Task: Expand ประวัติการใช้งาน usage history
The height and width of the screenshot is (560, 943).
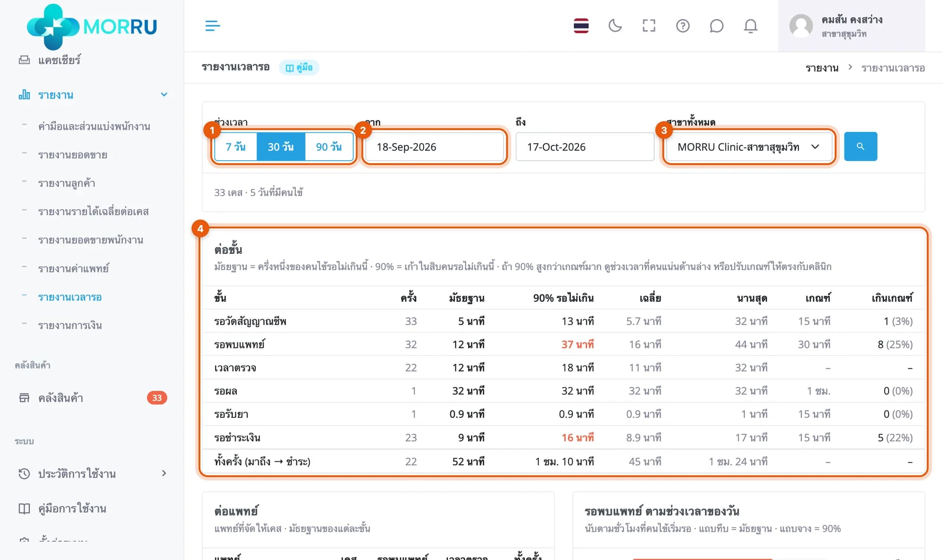Action: (x=92, y=473)
